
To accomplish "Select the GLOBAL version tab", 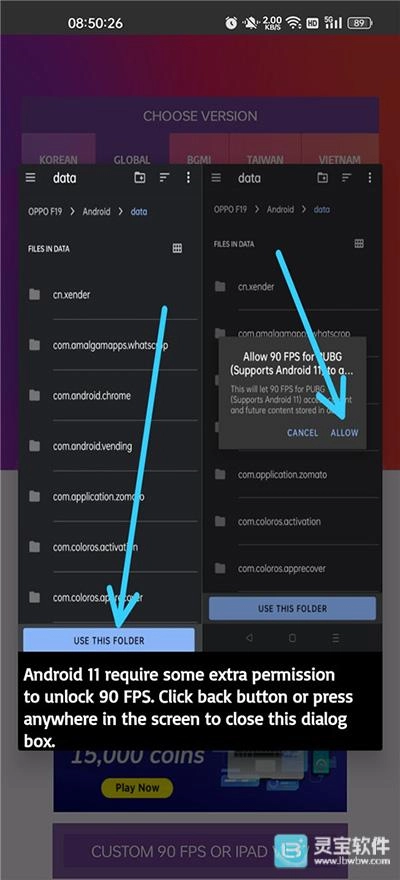I will click(132, 159).
